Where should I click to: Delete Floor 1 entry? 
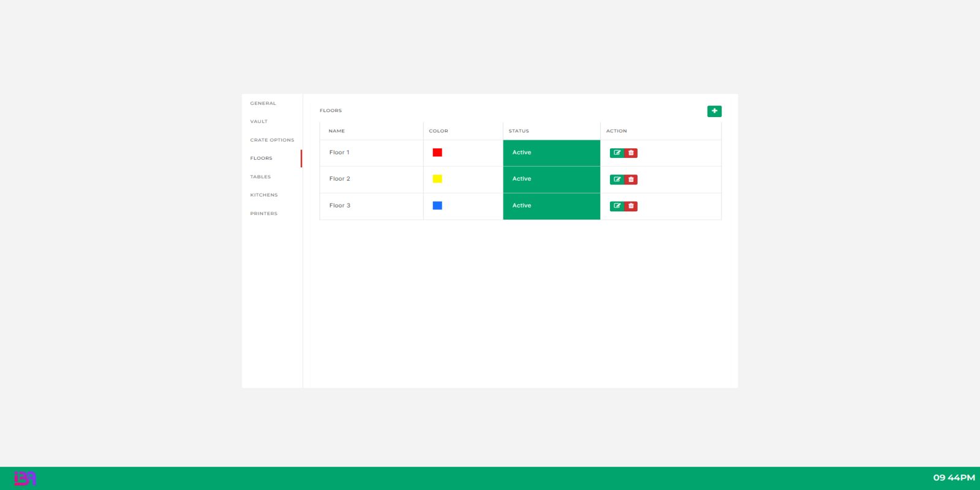click(x=631, y=153)
